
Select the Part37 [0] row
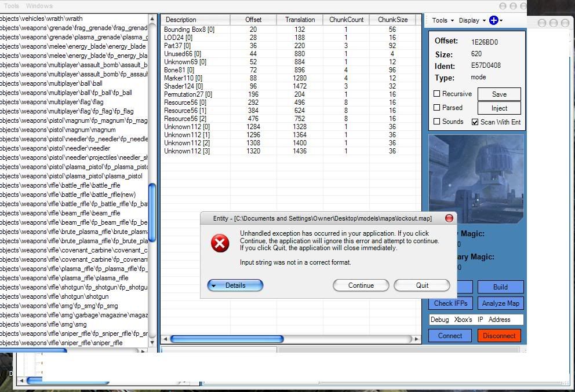(290, 45)
